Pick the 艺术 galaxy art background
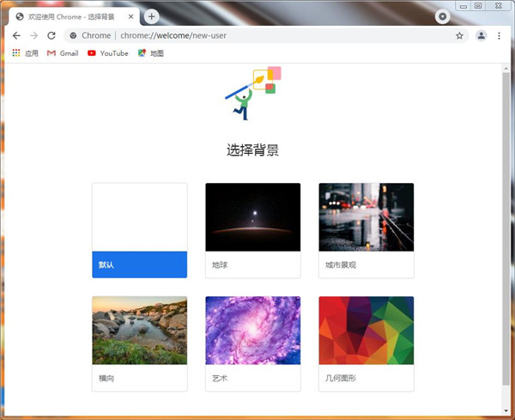 (252, 331)
